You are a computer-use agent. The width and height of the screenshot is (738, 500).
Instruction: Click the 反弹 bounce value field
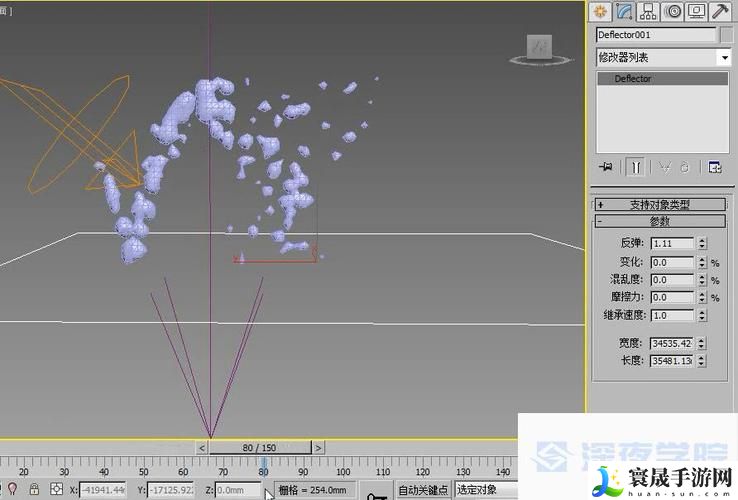click(x=671, y=243)
